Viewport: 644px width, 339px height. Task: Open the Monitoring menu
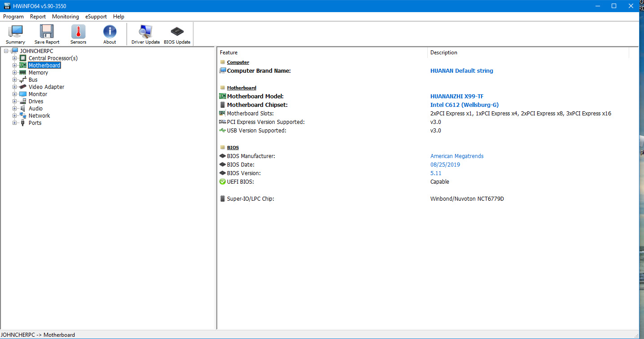click(x=66, y=17)
